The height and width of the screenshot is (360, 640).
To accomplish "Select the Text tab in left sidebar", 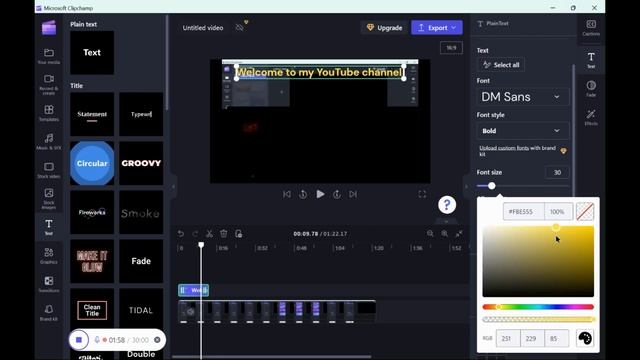I will pyautogui.click(x=49, y=227).
